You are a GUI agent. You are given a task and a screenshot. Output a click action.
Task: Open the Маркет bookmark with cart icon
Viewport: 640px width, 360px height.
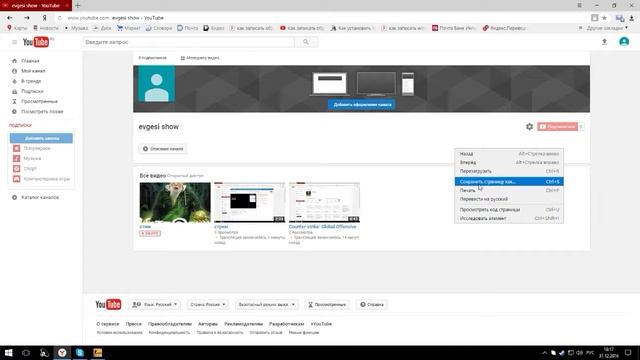point(129,28)
